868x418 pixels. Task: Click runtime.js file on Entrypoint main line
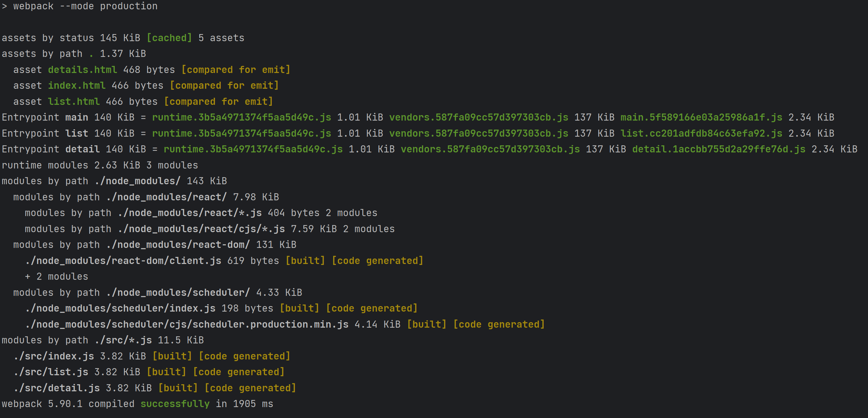click(241, 117)
